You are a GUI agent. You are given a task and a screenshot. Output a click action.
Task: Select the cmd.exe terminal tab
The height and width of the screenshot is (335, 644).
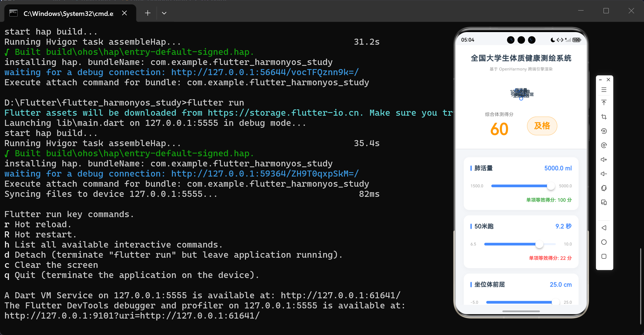tap(68, 13)
